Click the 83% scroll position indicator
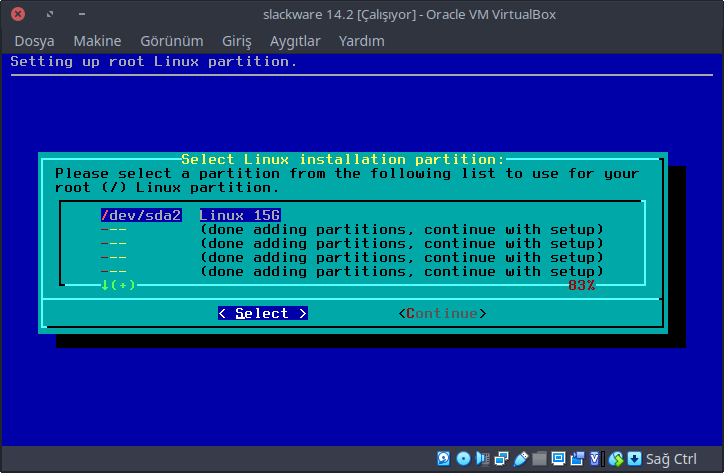Image resolution: width=724 pixels, height=473 pixels. [582, 285]
